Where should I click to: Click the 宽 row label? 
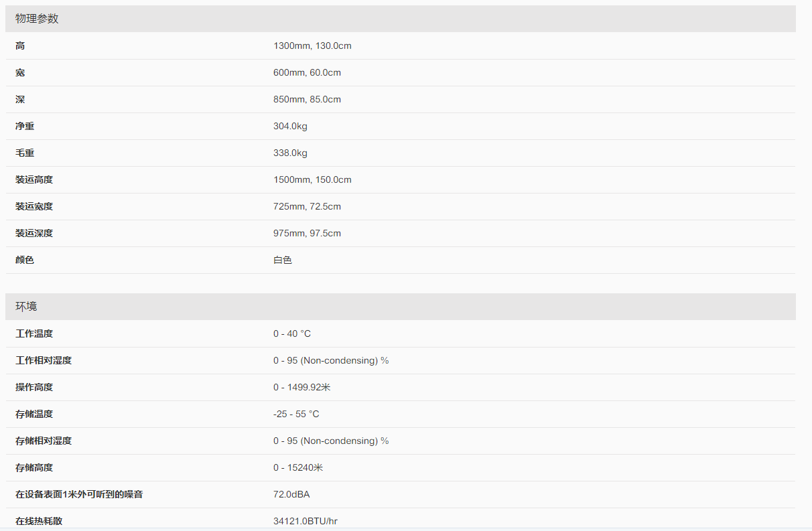[20, 73]
